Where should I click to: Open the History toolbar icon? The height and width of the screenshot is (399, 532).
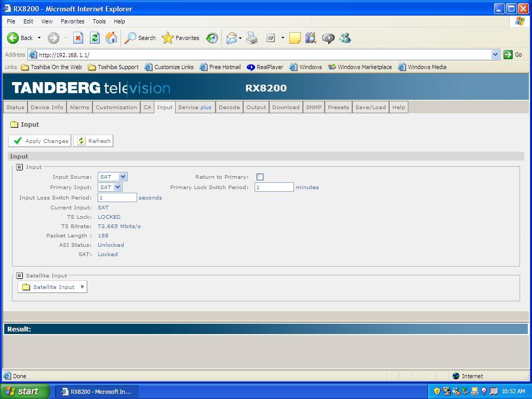point(212,38)
